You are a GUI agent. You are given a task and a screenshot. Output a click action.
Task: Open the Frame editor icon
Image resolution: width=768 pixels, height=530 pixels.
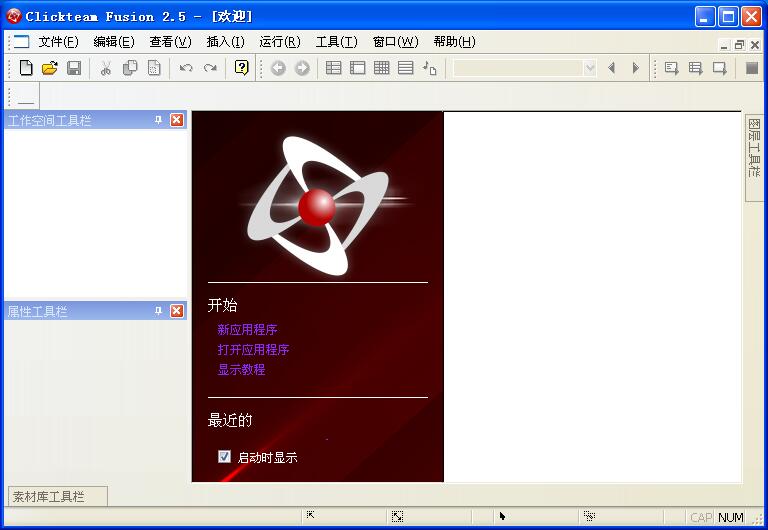click(x=358, y=68)
